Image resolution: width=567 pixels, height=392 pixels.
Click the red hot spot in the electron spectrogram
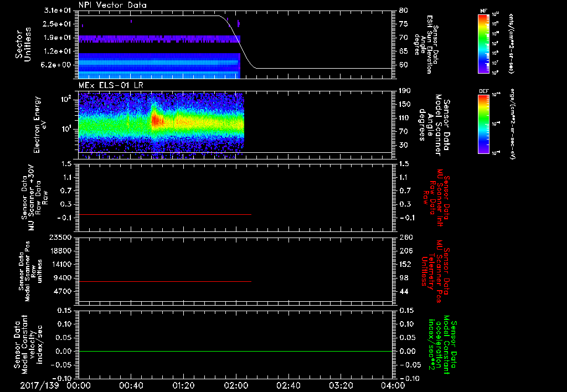click(156, 120)
